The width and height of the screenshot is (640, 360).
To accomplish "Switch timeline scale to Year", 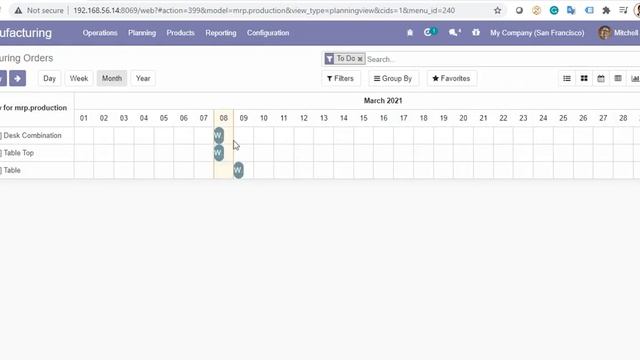I will tap(143, 78).
